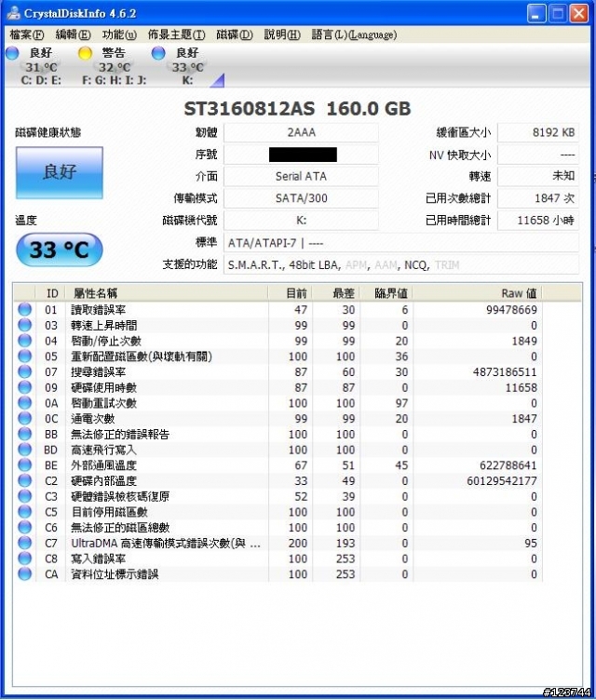The height and width of the screenshot is (700, 596).
Task: Open the 功能(u) menu
Action: 119,34
